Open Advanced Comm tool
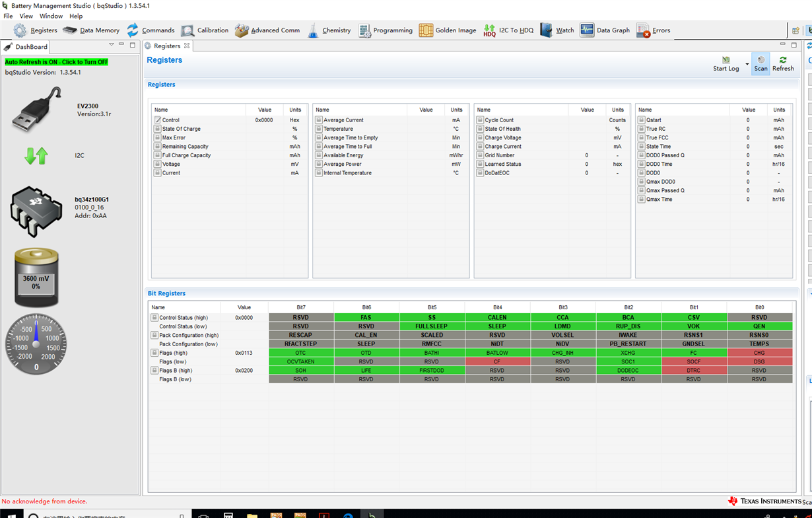The height and width of the screenshot is (518, 812). pos(267,30)
